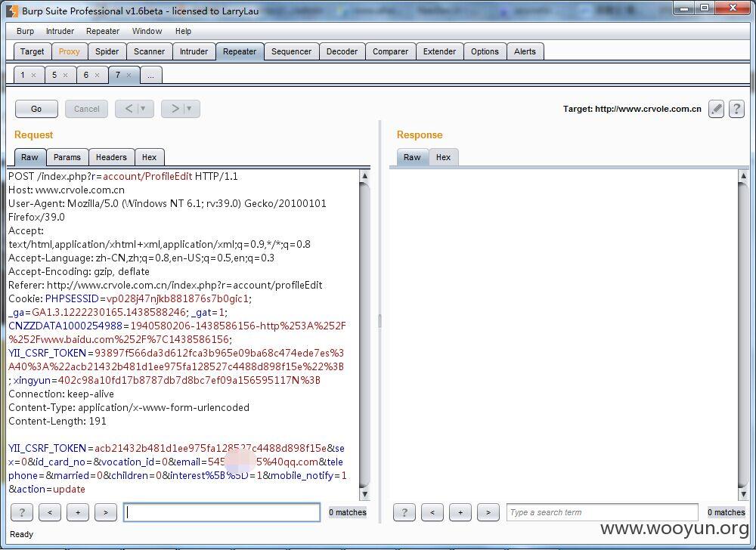
Task: Focus the request search input field
Action: point(222,512)
